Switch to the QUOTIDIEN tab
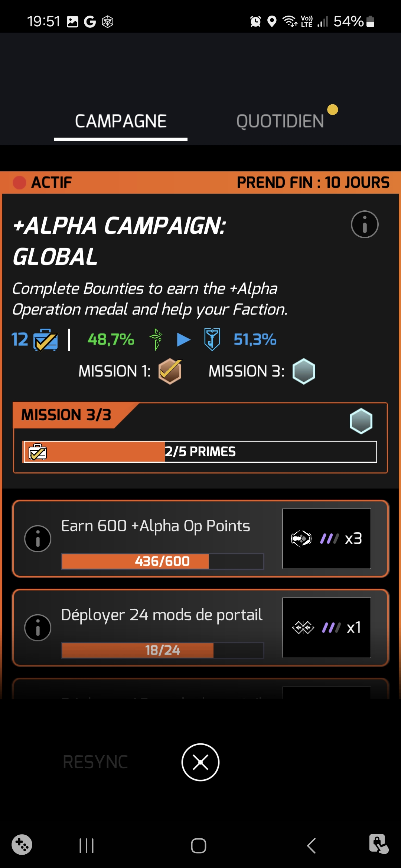 tap(280, 121)
